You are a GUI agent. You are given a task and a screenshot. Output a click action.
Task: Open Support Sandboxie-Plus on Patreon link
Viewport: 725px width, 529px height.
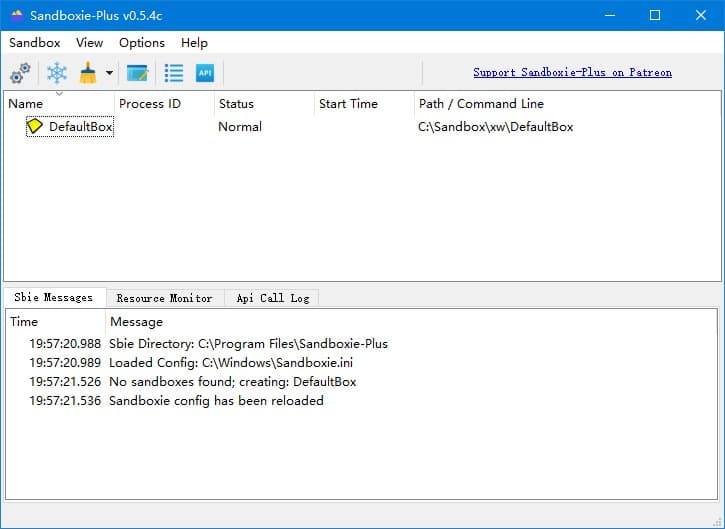click(572, 73)
